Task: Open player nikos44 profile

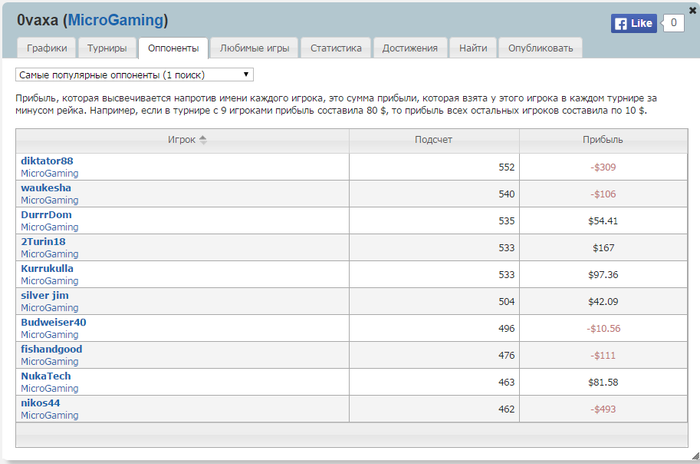Action: coord(40,403)
